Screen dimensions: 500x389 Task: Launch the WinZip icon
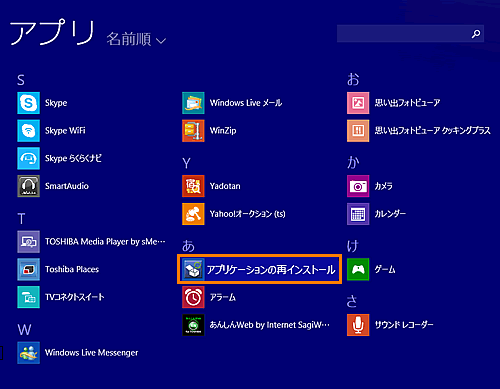click(x=193, y=131)
